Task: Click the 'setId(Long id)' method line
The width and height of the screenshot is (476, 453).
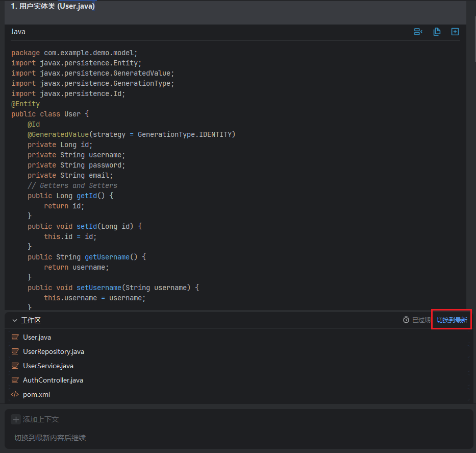Action: pyautogui.click(x=85, y=226)
